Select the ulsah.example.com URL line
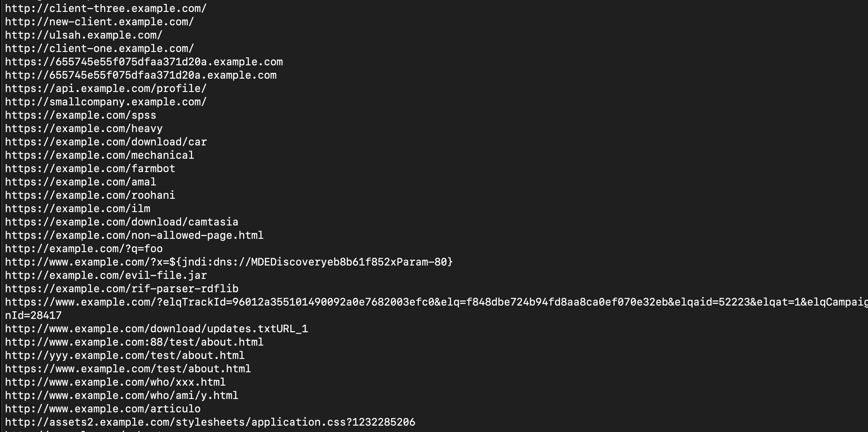The image size is (868, 432). (x=84, y=35)
